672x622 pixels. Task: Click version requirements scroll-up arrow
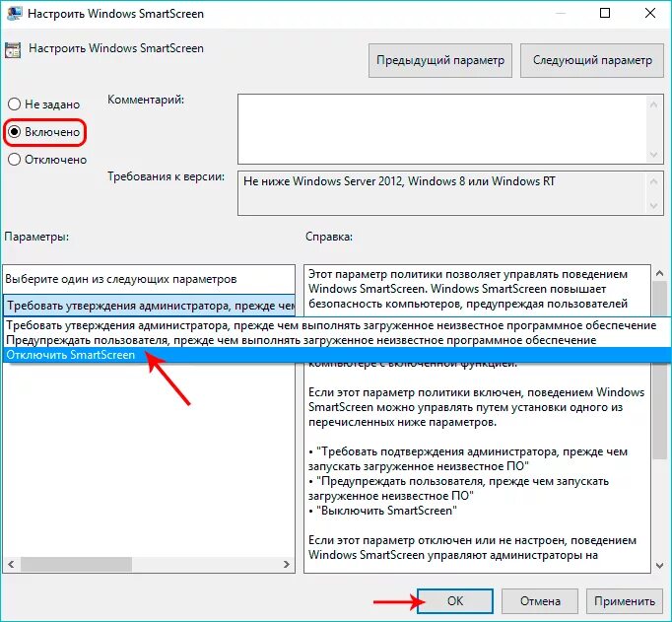coord(653,181)
